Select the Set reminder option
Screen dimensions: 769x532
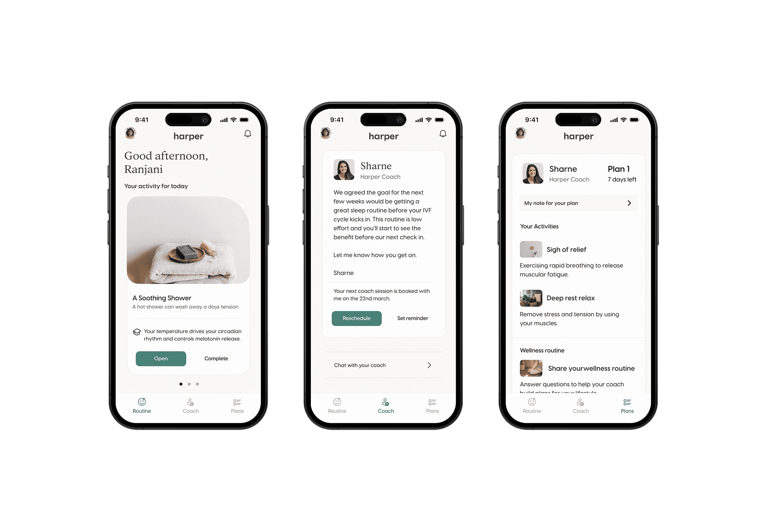click(x=413, y=318)
